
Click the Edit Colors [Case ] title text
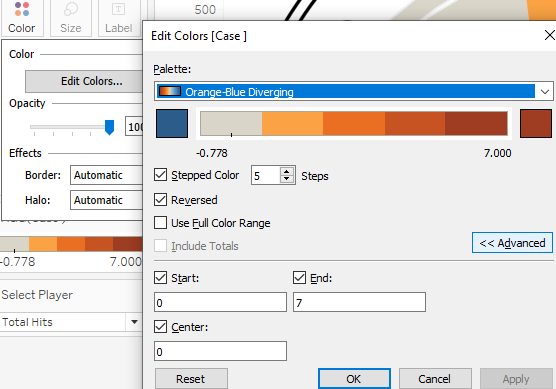[199, 36]
